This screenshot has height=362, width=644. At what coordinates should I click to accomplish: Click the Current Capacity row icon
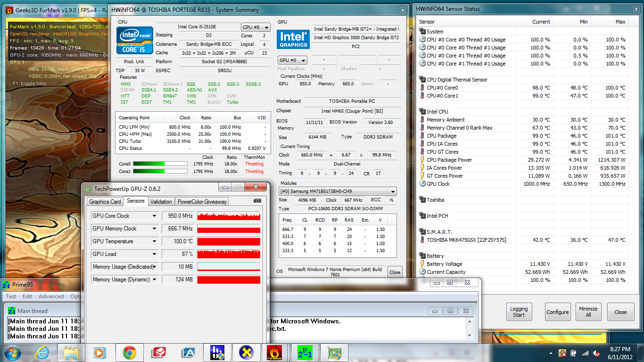point(422,272)
